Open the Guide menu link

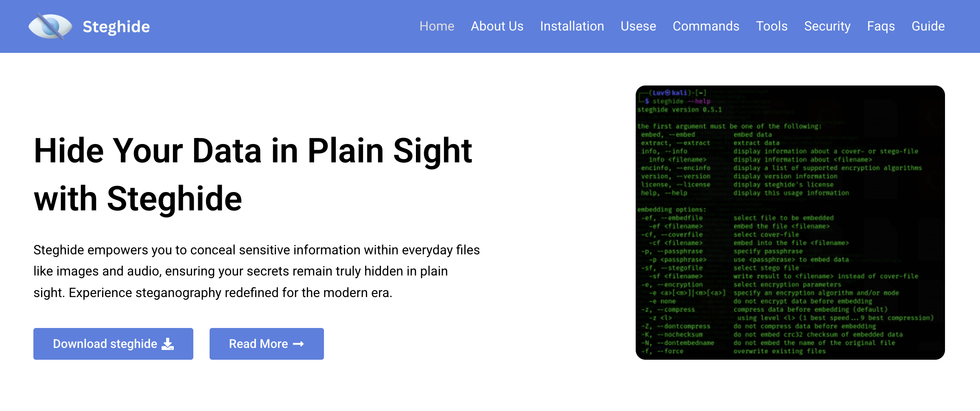pos(928,26)
